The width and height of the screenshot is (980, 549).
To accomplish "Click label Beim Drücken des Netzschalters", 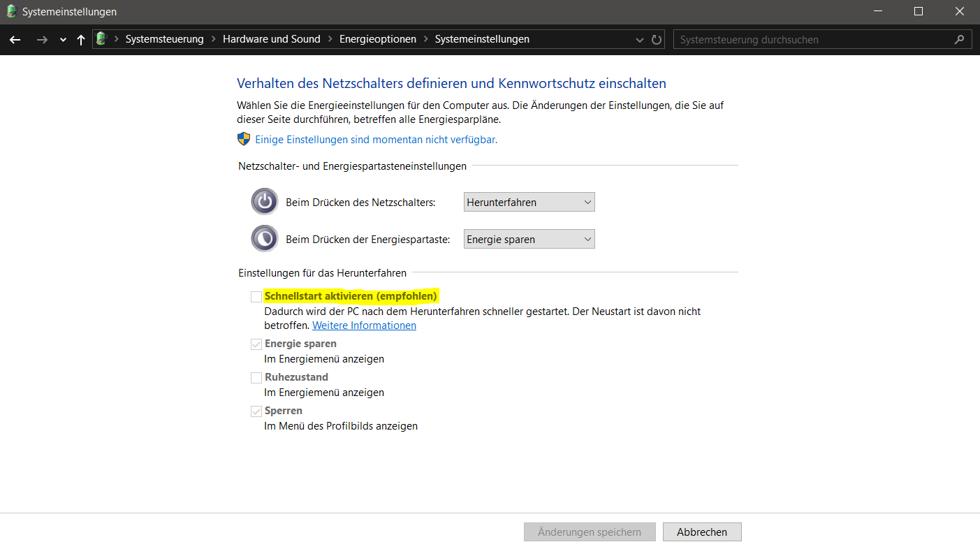I will [x=360, y=203].
